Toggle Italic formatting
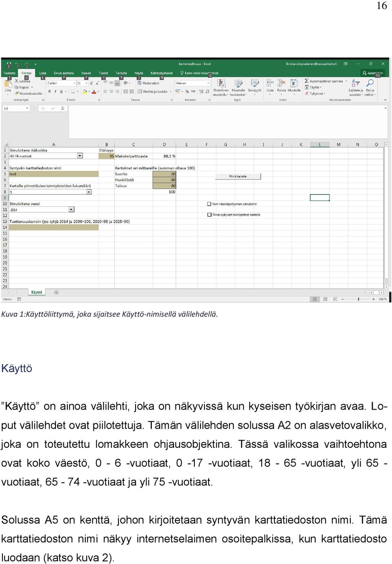This screenshot has height=564, width=392. tap(55, 92)
